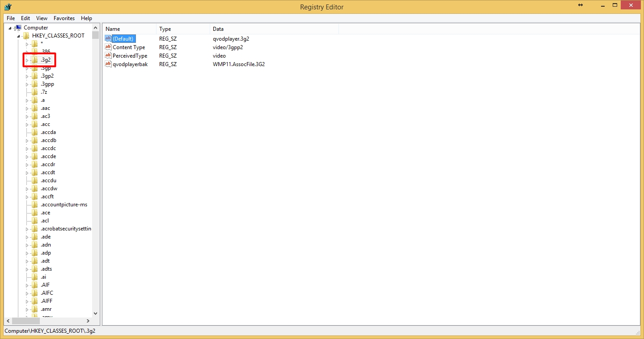Click the folder icon of .aac
The height and width of the screenshot is (339, 644).
point(35,108)
